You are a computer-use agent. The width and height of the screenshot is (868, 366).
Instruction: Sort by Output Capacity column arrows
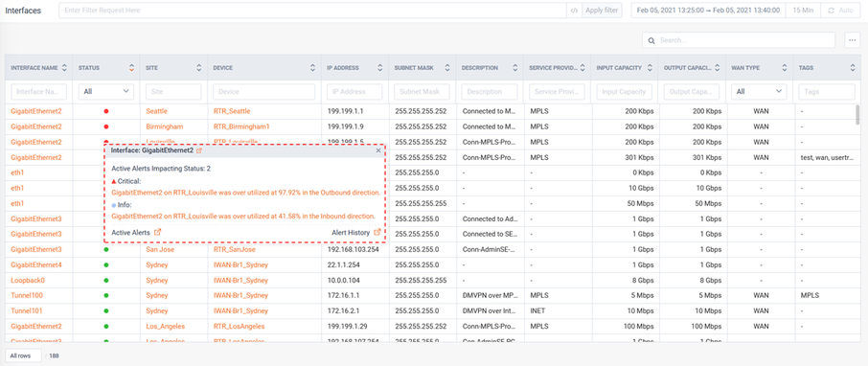(x=718, y=68)
